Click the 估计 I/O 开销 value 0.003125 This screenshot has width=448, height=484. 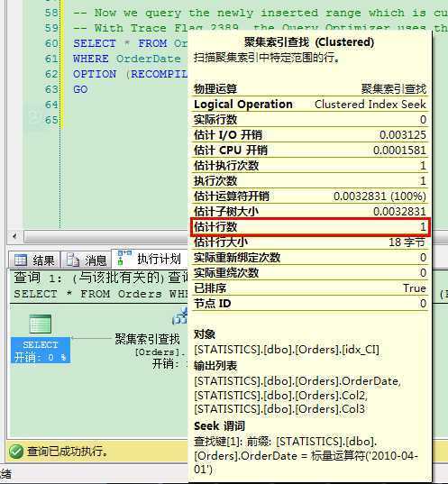click(403, 135)
